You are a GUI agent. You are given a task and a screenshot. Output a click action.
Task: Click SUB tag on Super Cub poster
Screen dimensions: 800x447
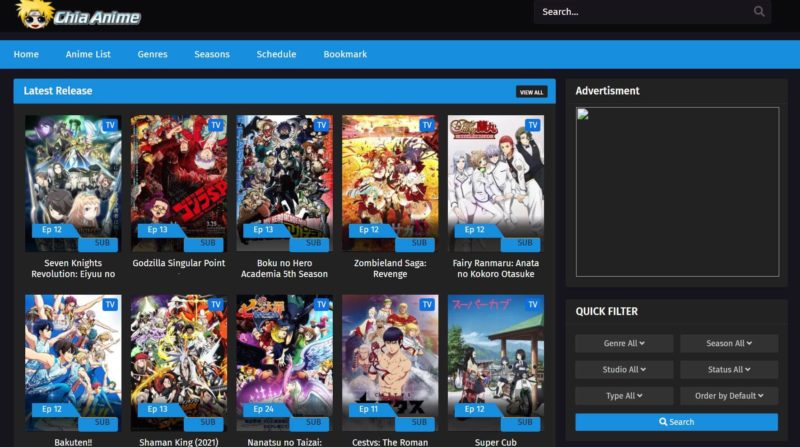(x=521, y=423)
